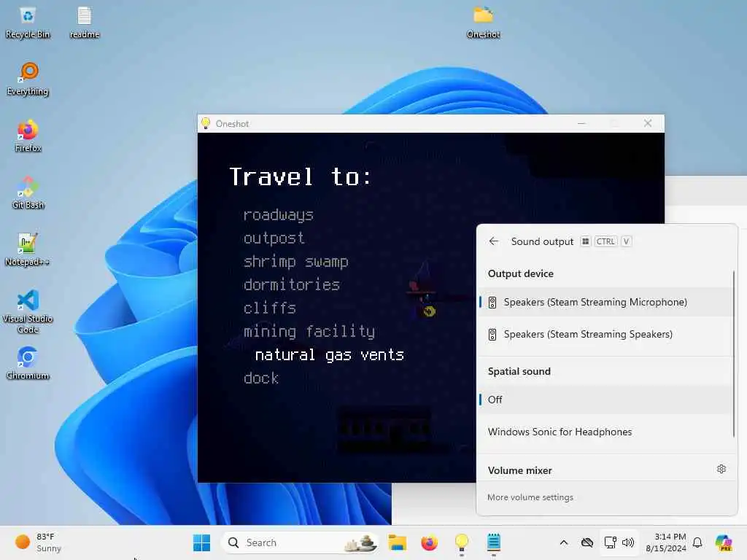Click the Sound output panel scrollbar
747x560 pixels.
pyautogui.click(x=734, y=354)
